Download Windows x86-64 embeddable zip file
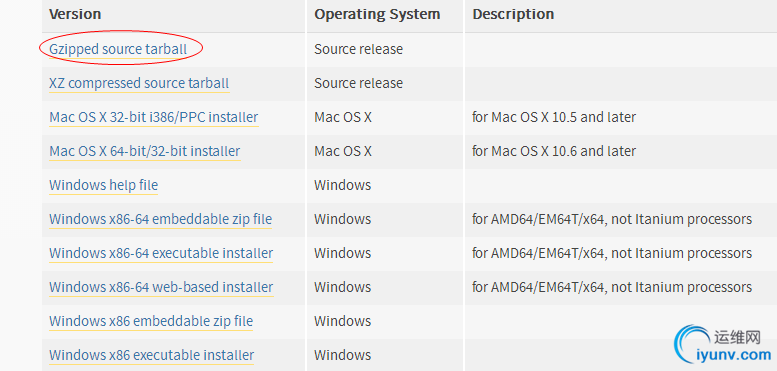The height and width of the screenshot is (371, 777). (161, 219)
